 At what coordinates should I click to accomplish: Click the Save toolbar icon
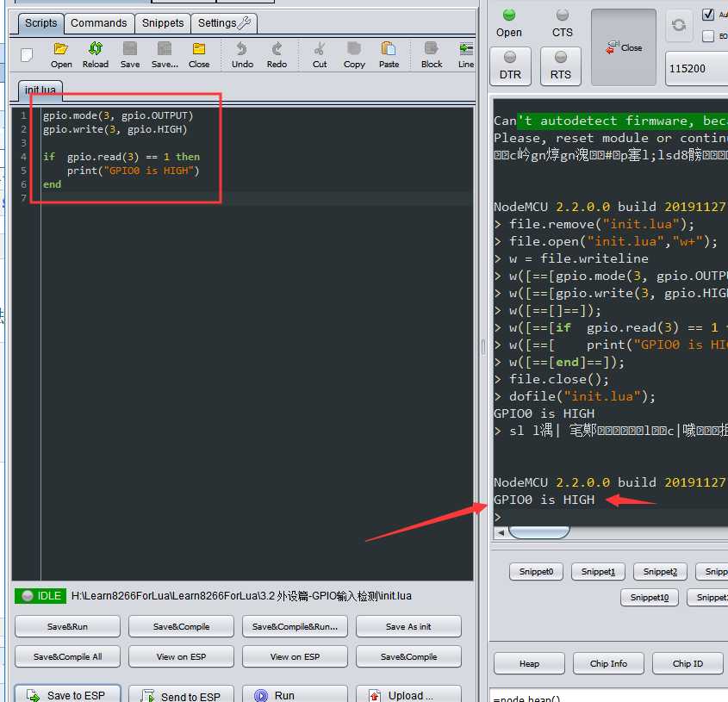tap(130, 54)
